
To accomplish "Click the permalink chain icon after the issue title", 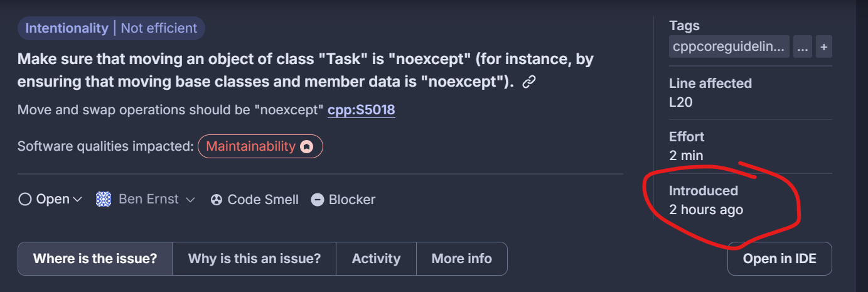I will [528, 82].
